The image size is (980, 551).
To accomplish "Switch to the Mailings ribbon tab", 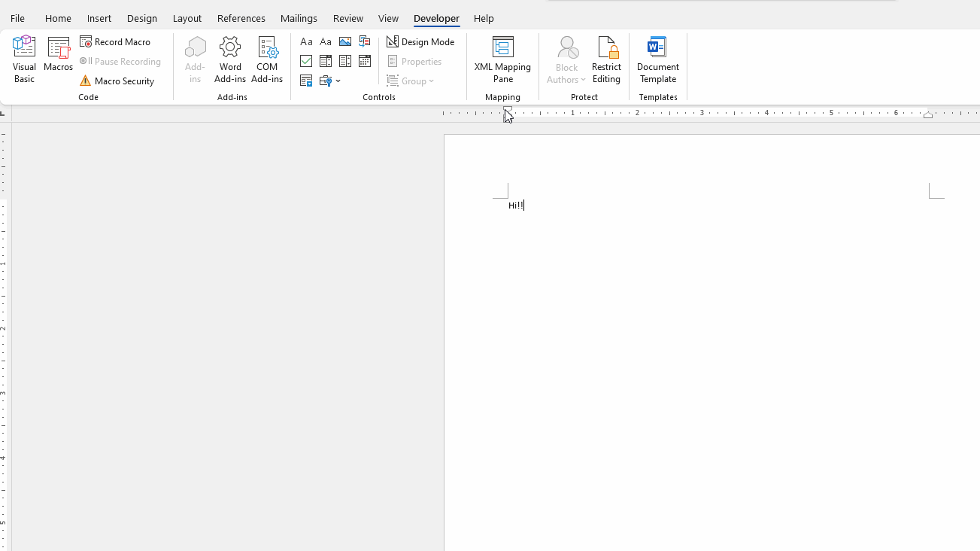I will (x=299, y=18).
